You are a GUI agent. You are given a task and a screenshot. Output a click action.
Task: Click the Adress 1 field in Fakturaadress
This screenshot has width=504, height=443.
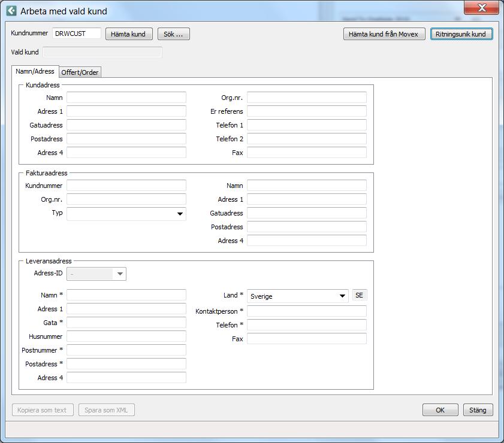pos(307,199)
